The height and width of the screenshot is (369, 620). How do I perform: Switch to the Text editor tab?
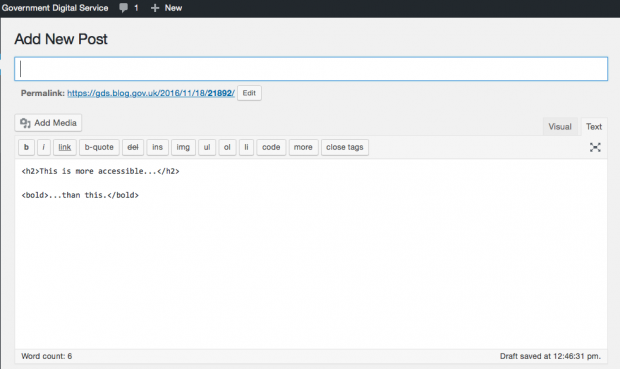(x=594, y=127)
